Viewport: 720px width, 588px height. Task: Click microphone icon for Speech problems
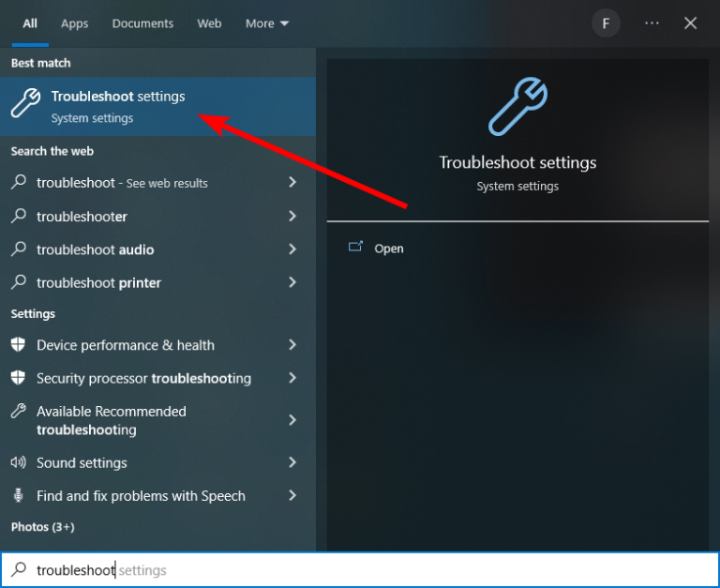[19, 495]
